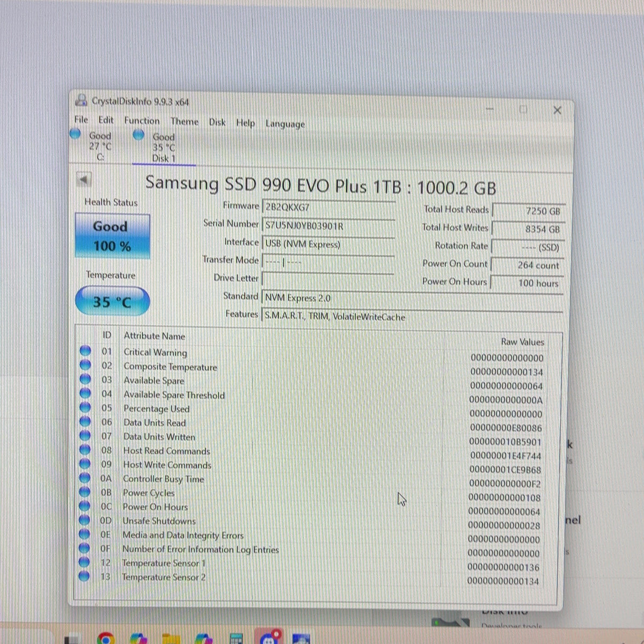
Task: Click the status circle for Host Read Commands
Action: pyautogui.click(x=85, y=449)
